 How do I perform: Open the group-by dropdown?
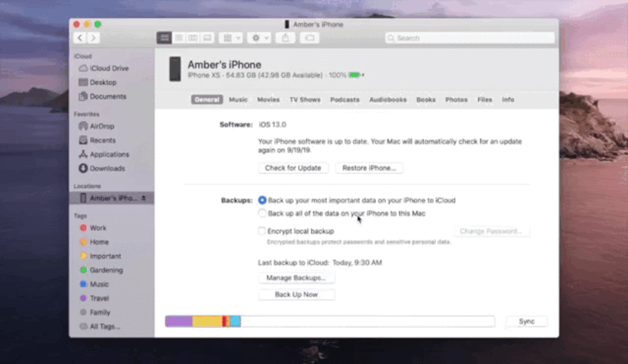click(x=230, y=38)
